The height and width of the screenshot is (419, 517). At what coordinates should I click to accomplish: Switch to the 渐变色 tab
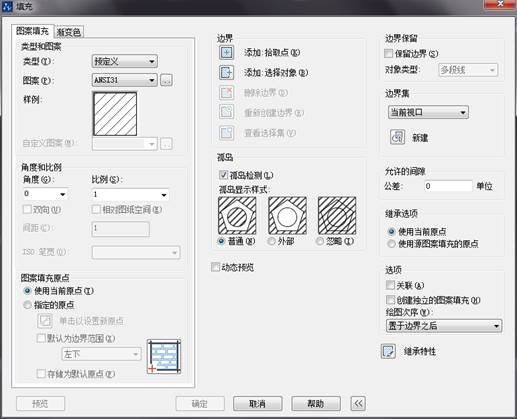(x=69, y=32)
